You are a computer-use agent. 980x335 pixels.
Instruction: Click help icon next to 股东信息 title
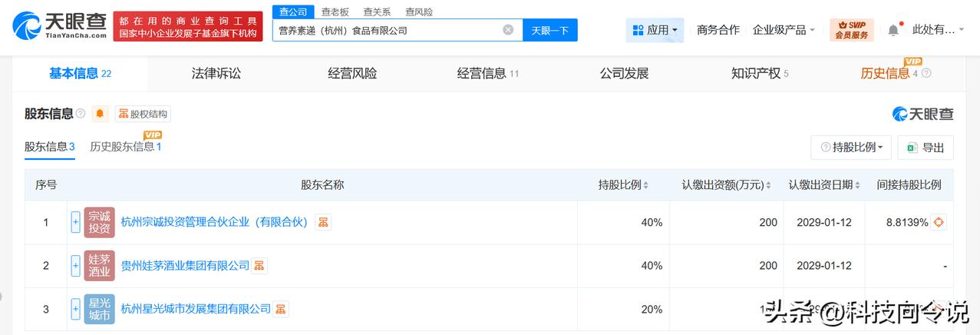pos(81,114)
